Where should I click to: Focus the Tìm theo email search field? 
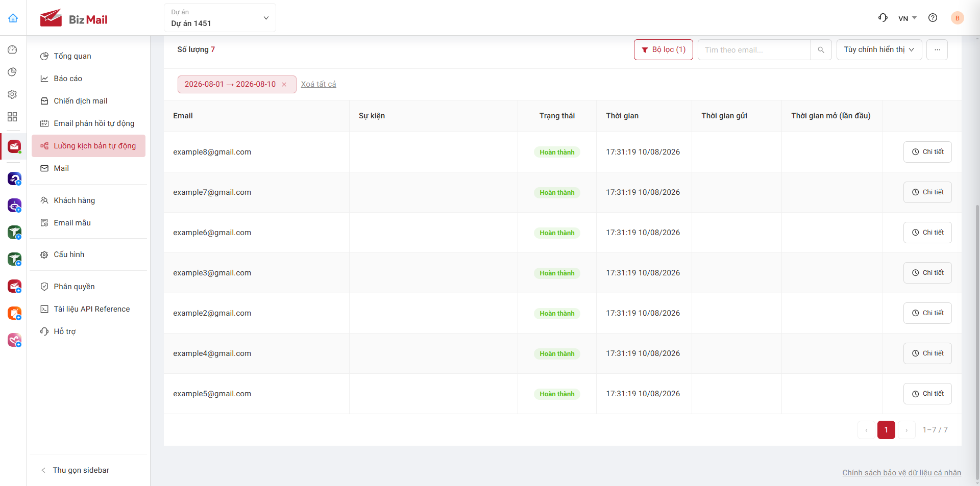[754, 50]
